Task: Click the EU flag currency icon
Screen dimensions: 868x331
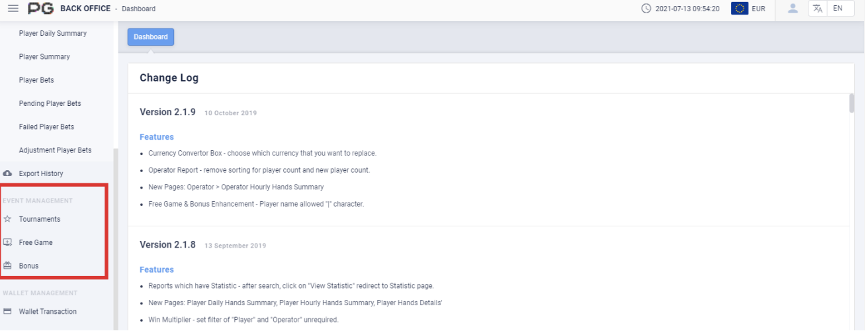Action: 740,9
